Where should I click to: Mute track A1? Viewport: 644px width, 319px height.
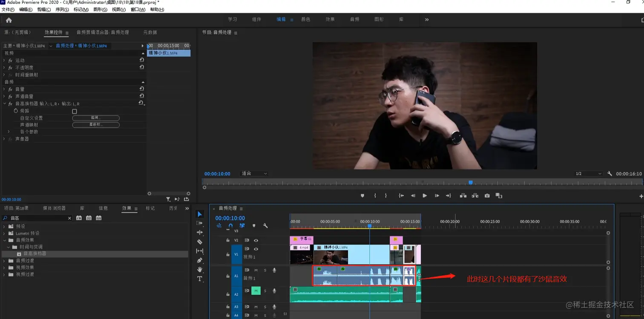(x=256, y=270)
